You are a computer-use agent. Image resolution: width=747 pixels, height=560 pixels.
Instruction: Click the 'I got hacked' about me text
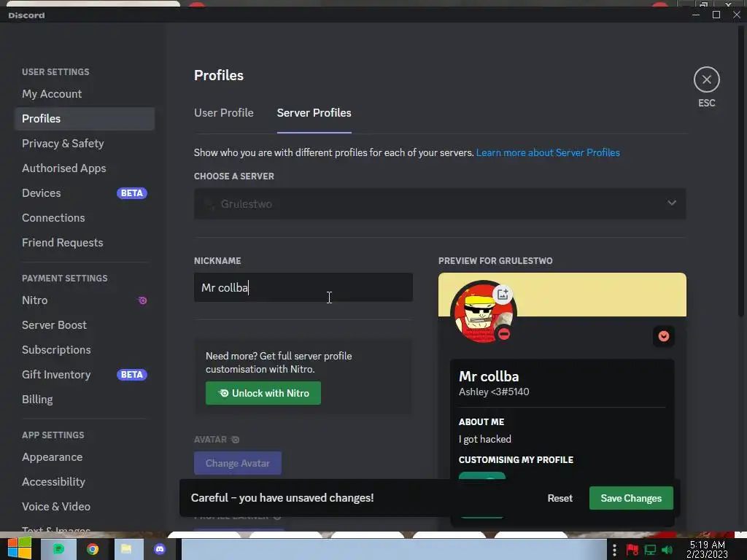[485, 439]
